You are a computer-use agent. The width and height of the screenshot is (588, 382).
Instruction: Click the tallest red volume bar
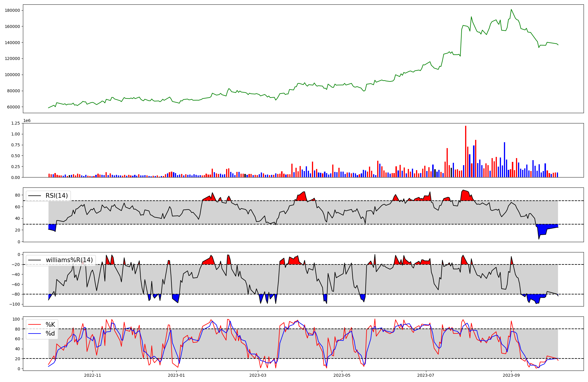(x=466, y=151)
